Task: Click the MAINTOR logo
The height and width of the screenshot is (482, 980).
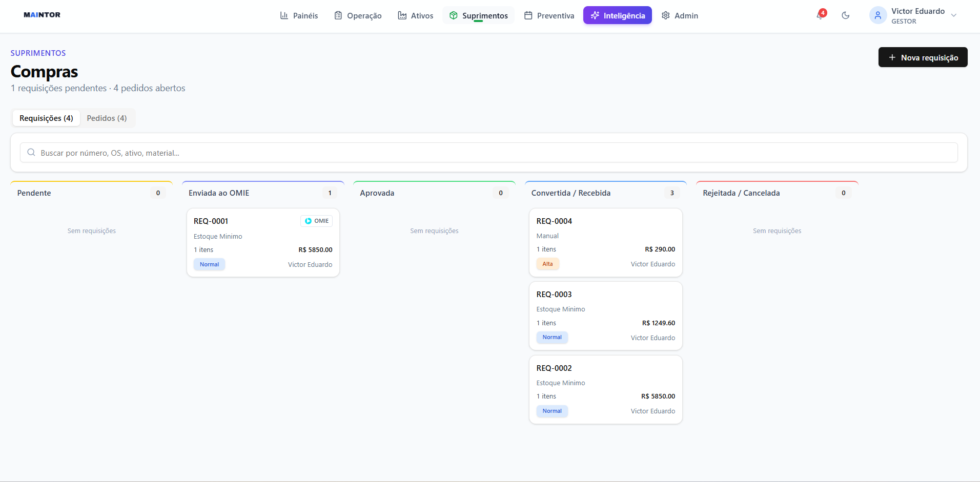Action: pyautogui.click(x=42, y=15)
